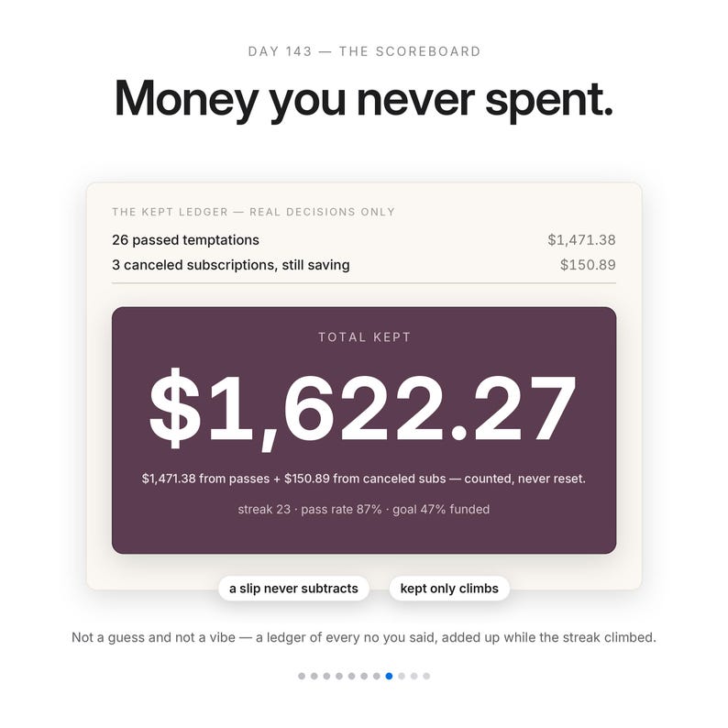Select the tenth pagination dot

414,676
